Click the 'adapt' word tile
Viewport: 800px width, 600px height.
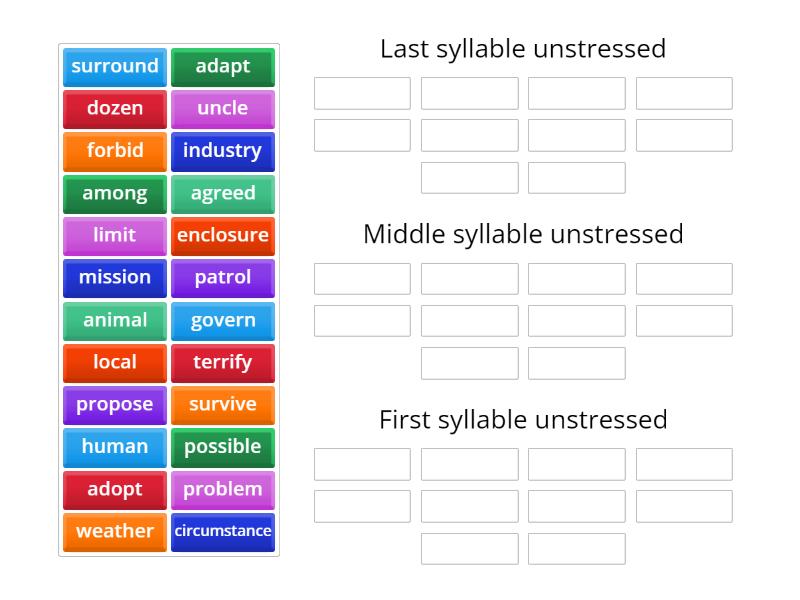click(222, 67)
